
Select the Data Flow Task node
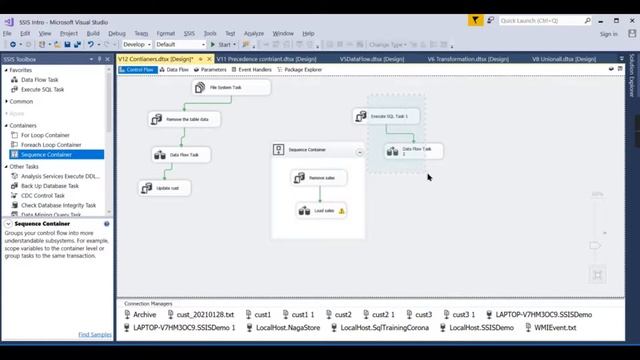(x=181, y=155)
